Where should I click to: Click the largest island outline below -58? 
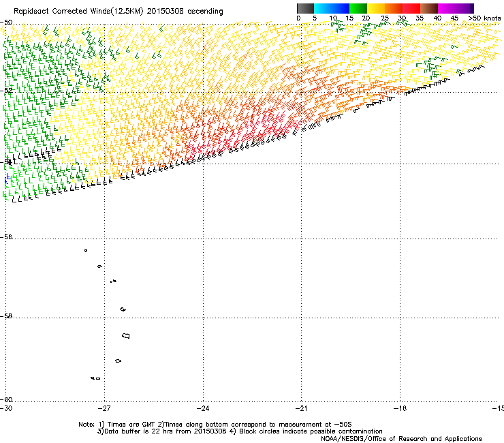coord(126,336)
